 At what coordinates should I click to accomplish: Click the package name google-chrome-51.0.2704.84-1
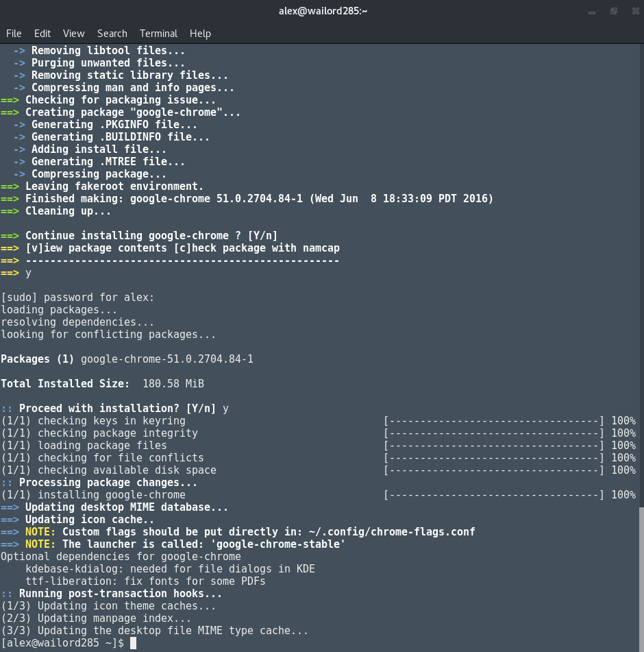pyautogui.click(x=167, y=359)
